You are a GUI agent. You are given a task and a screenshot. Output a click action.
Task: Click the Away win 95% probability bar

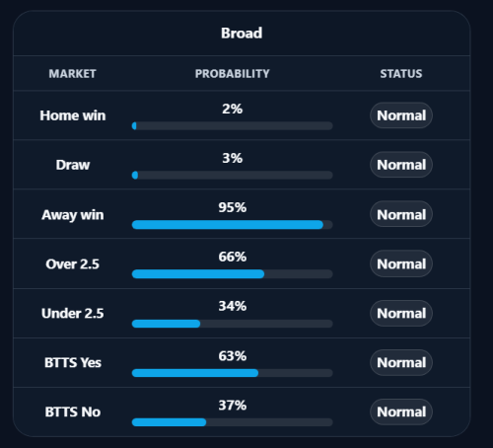[233, 225]
